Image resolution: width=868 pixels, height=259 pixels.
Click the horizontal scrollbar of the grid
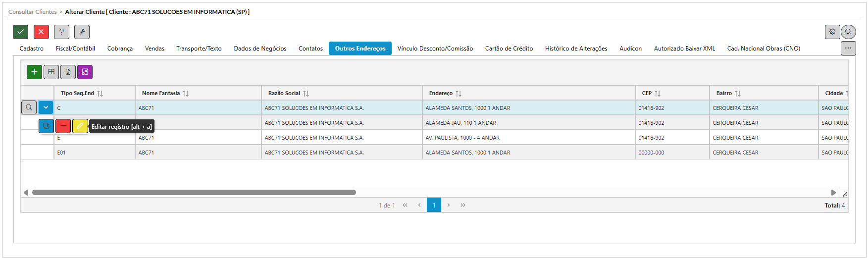pos(194,193)
